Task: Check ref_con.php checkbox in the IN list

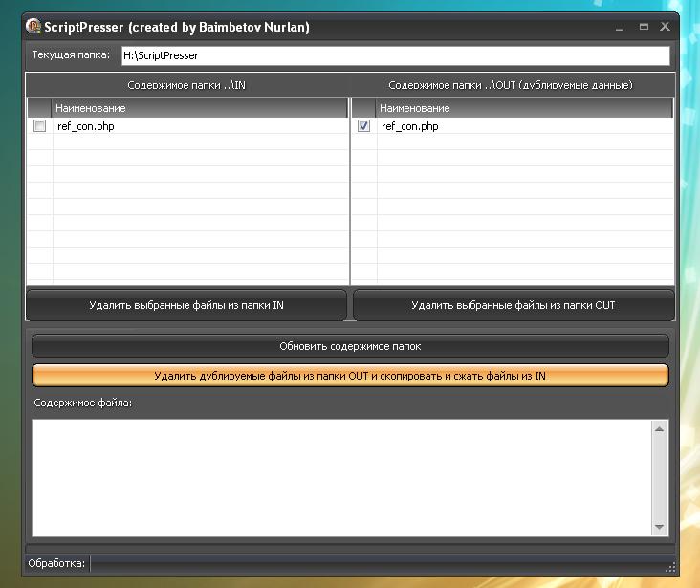Action: (x=39, y=126)
